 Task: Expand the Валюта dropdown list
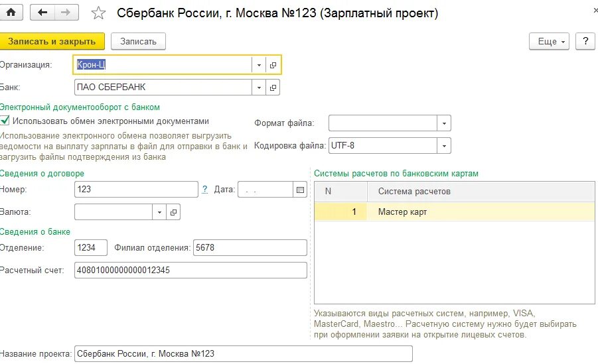[x=159, y=212]
